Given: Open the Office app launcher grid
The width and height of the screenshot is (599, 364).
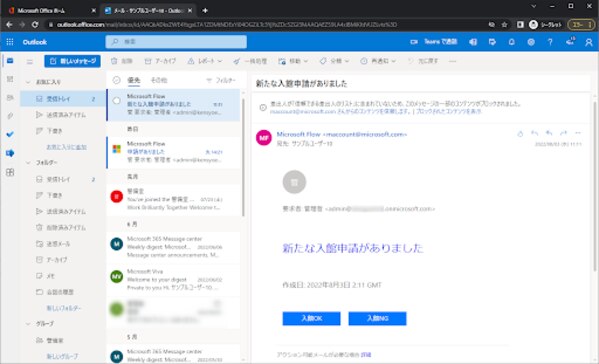Looking at the screenshot, I should 10,42.
